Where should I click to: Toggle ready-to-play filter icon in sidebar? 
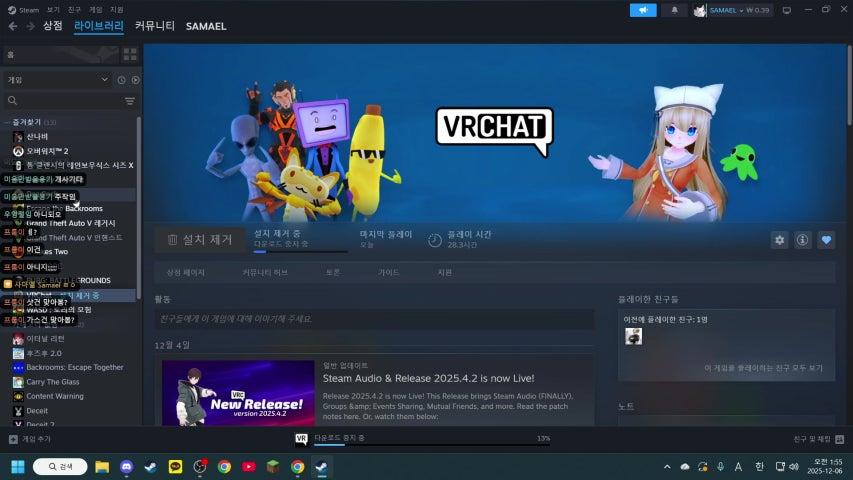[135, 79]
